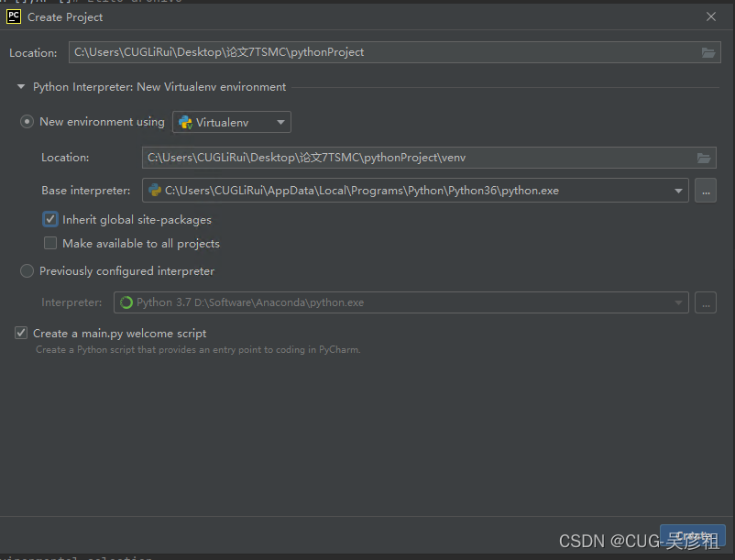Click the Create button
This screenshot has height=560, width=735.
click(693, 535)
